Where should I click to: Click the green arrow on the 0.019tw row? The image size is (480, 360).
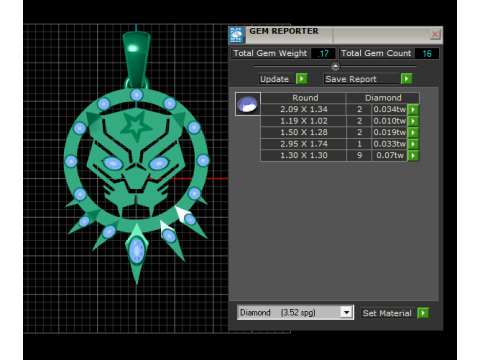coord(413,132)
